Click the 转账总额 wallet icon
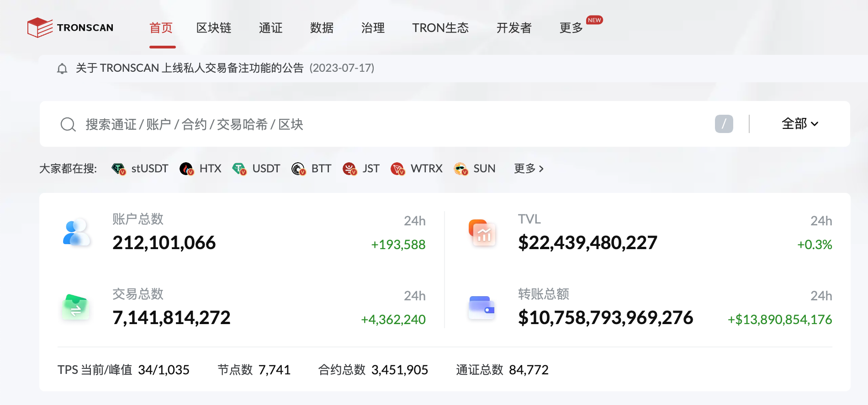 coord(482,308)
